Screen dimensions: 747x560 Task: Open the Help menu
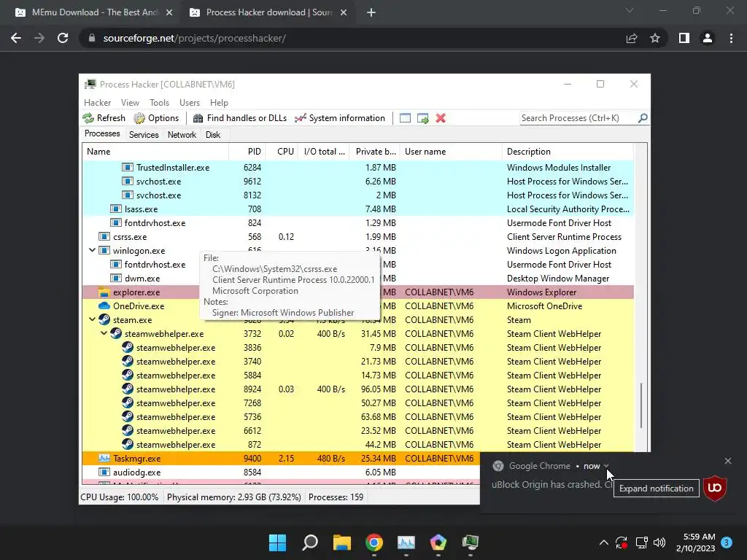click(219, 102)
